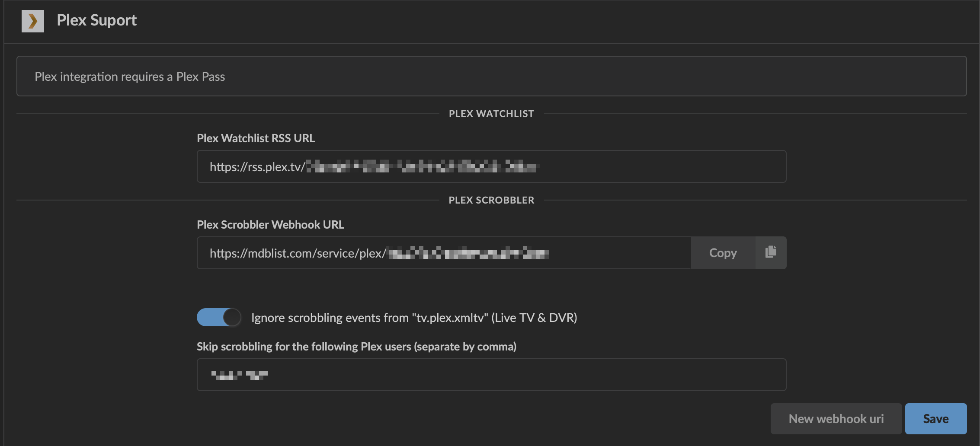Screen dimensions: 980x446
Task: Click the https://mdblist.com/service/plex/ URL text
Action: click(298, 253)
